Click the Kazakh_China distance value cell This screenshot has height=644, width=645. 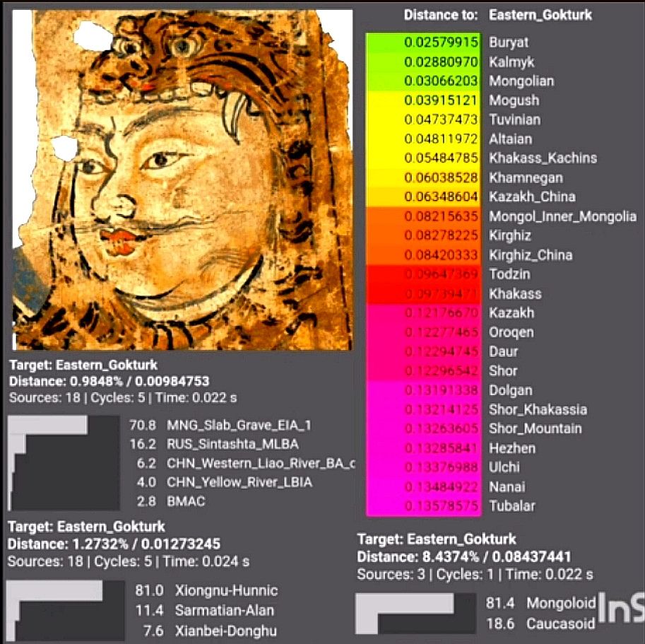tap(423, 197)
